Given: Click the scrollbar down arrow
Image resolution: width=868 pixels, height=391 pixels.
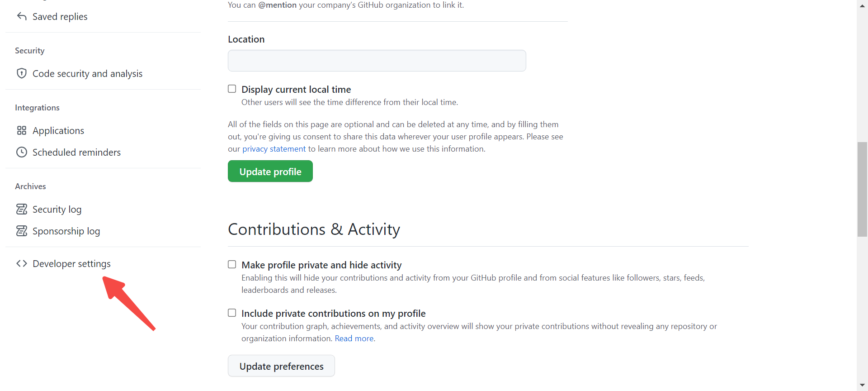Looking at the screenshot, I should (862, 386).
